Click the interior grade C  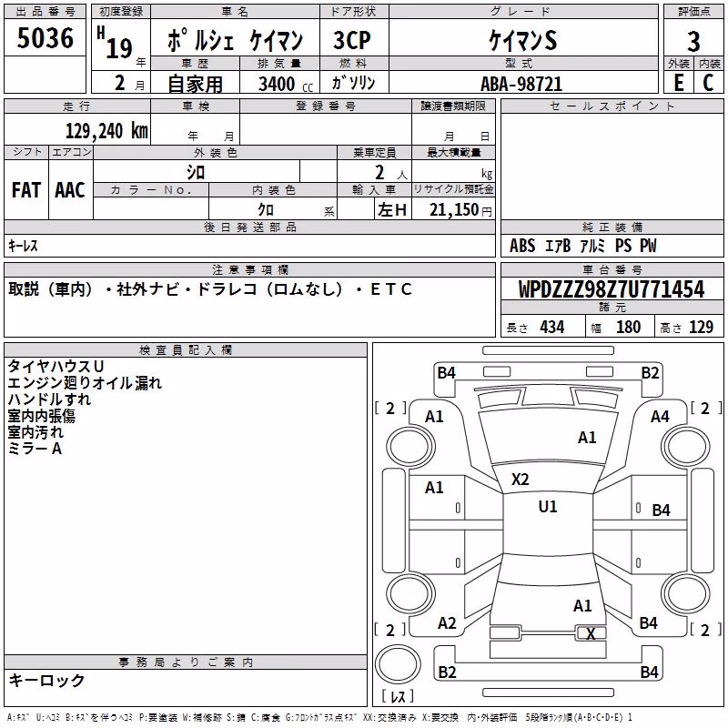(x=708, y=83)
